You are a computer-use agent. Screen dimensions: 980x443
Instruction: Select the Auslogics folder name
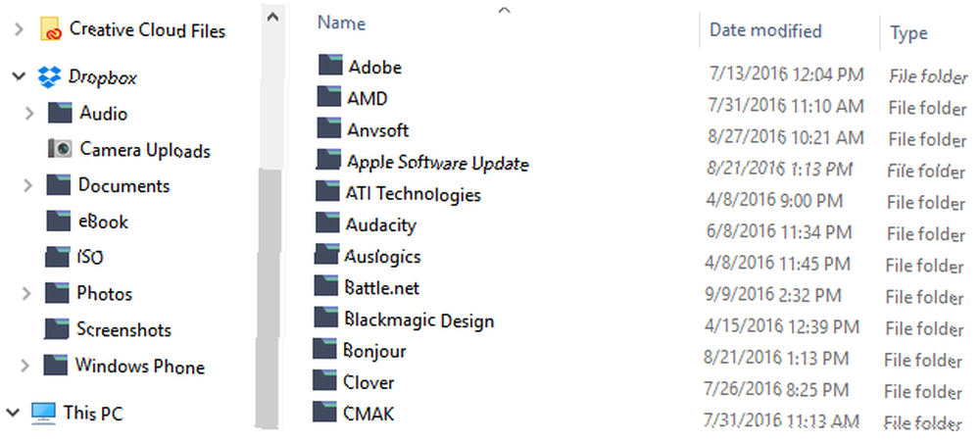pyautogui.click(x=382, y=256)
